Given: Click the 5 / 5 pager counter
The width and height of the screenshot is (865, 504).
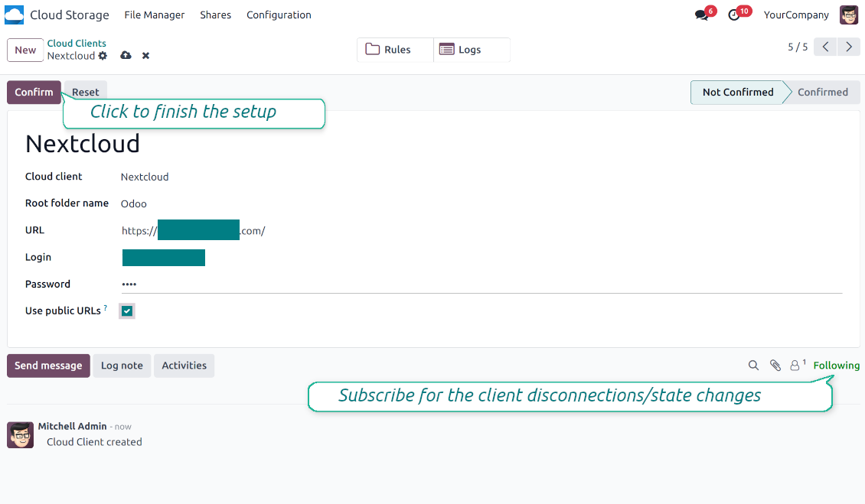Looking at the screenshot, I should click(x=798, y=47).
